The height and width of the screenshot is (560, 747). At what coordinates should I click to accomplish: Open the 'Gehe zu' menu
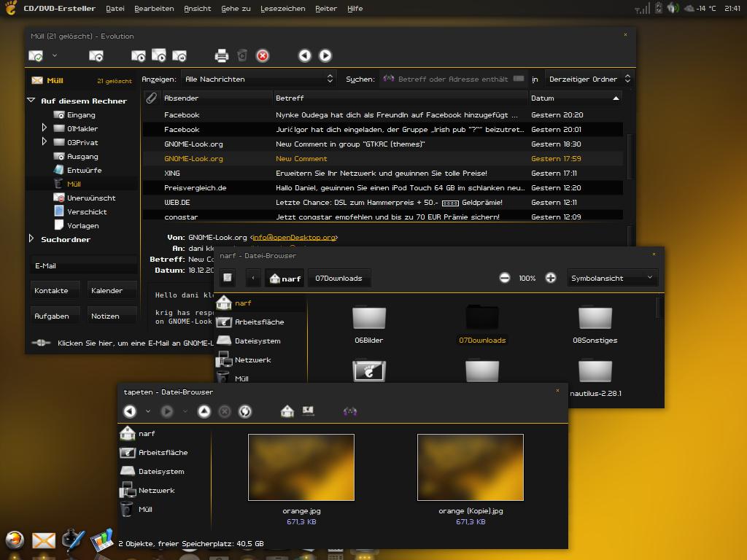(x=236, y=9)
